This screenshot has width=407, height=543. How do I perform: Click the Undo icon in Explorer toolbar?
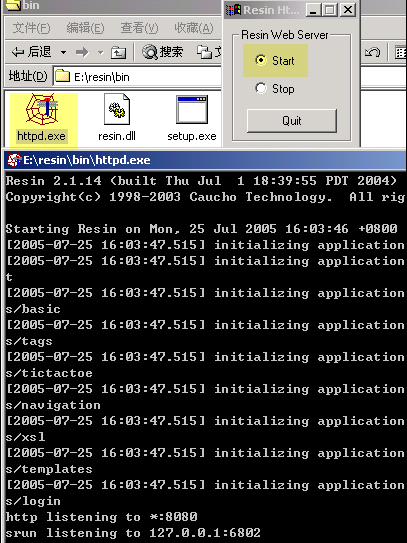coord(372,53)
